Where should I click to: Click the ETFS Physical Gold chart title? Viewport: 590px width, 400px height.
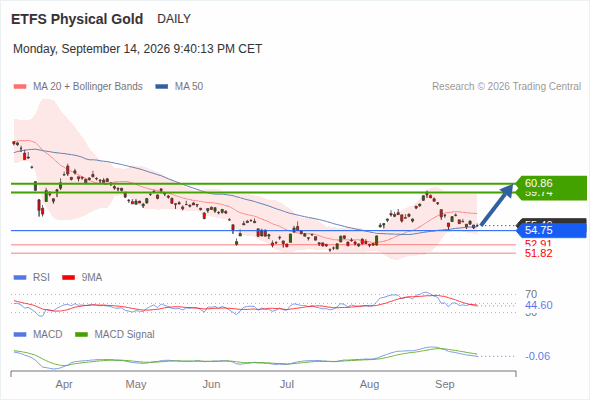coord(77,19)
